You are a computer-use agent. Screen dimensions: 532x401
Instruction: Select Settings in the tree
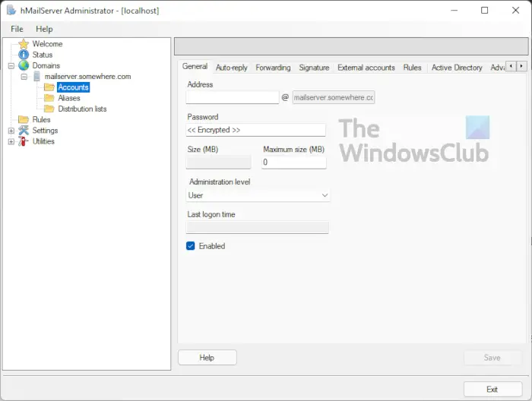point(45,131)
